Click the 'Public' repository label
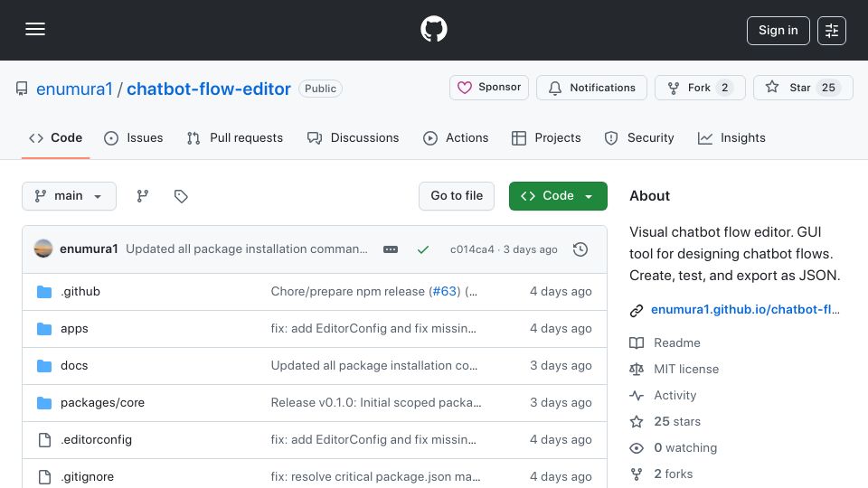Viewport: 868px width, 488px height. point(320,89)
